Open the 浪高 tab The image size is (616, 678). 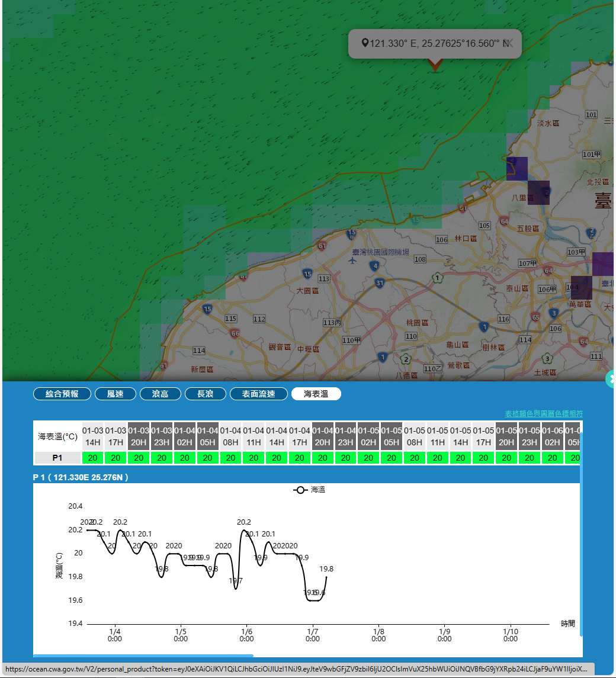click(160, 394)
